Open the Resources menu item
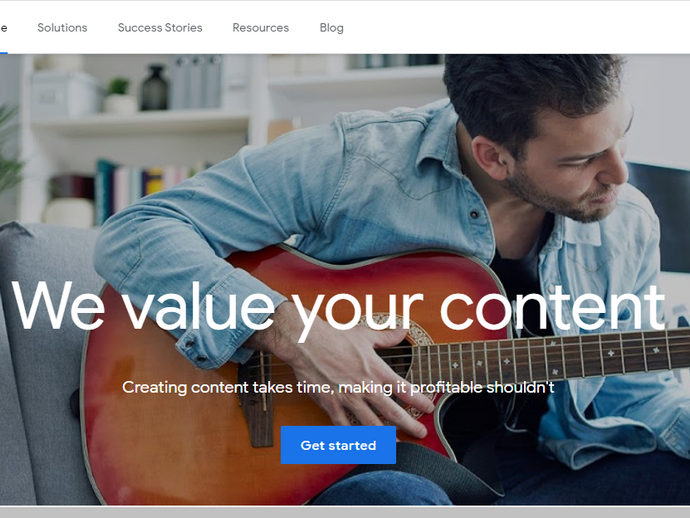Screen dimensions: 690x518 click(x=261, y=28)
